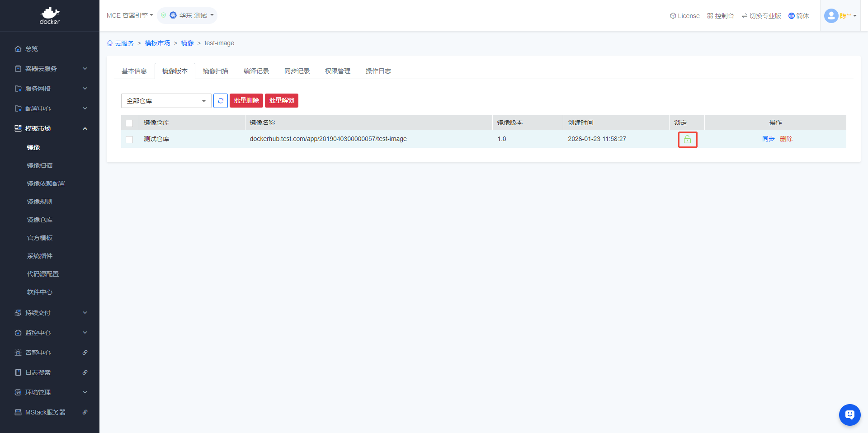The height and width of the screenshot is (433, 868).
Task: Toggle the green unlock icon for test-image
Action: coord(687,140)
